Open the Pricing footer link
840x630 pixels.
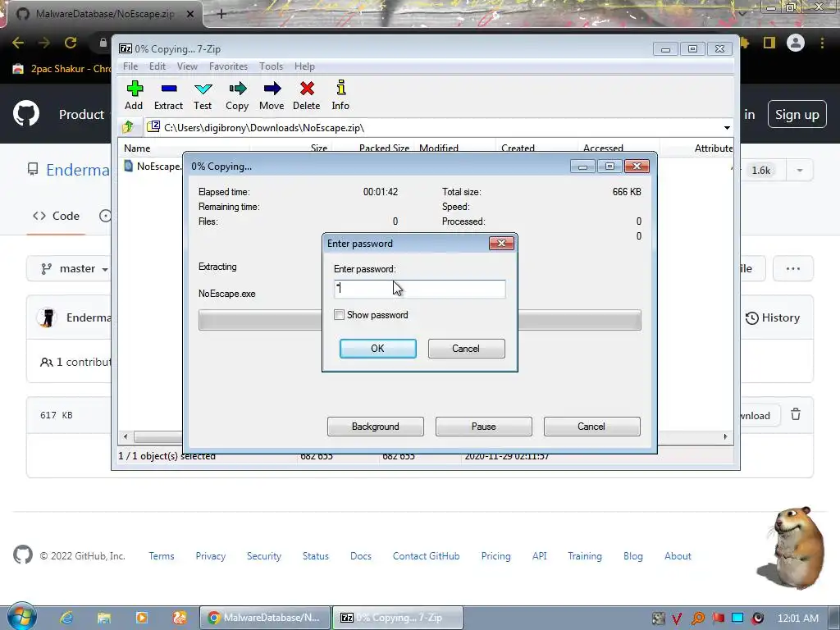coord(495,555)
